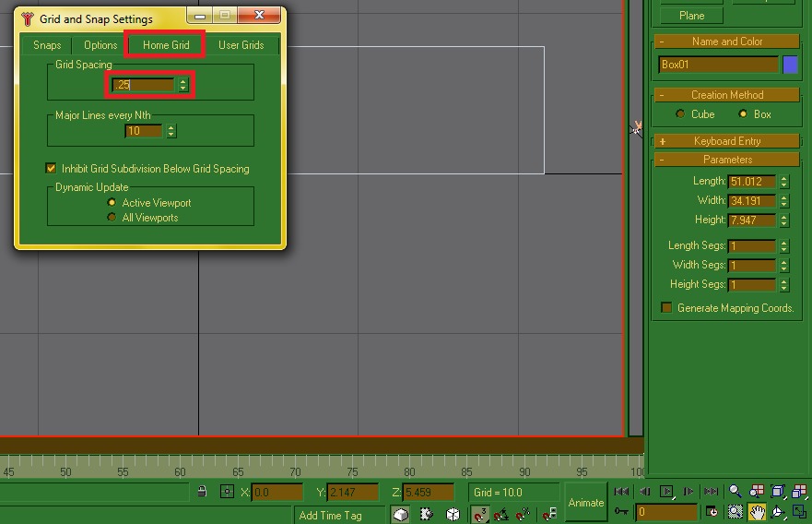Select the Region Zoom tool
812x524 pixels.
click(735, 512)
